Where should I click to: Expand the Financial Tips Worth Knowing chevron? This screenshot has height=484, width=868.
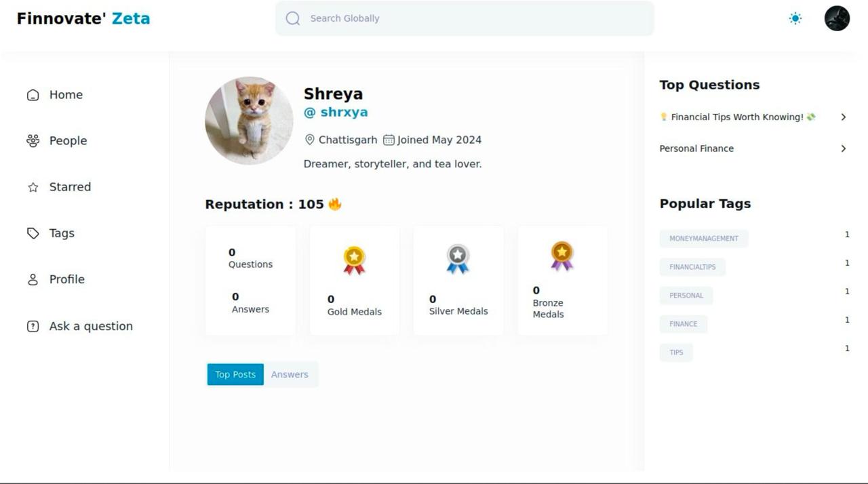pos(843,117)
